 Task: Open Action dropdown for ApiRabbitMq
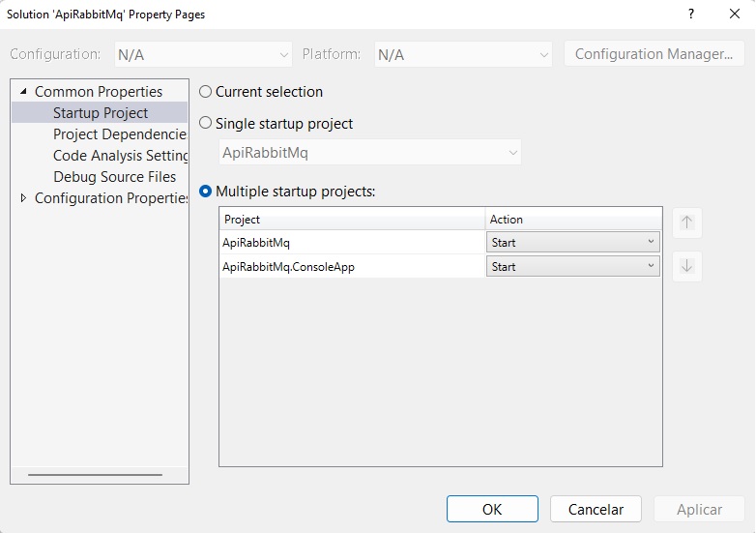(x=572, y=242)
